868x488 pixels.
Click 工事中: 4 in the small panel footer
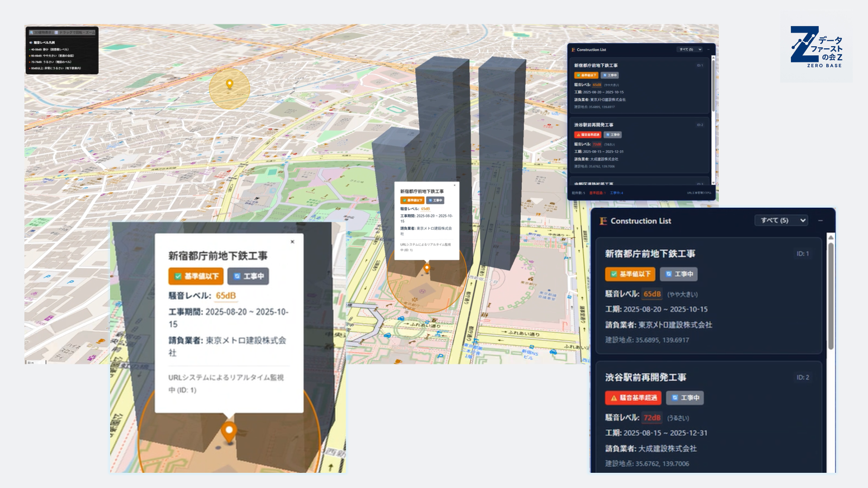pos(617,193)
